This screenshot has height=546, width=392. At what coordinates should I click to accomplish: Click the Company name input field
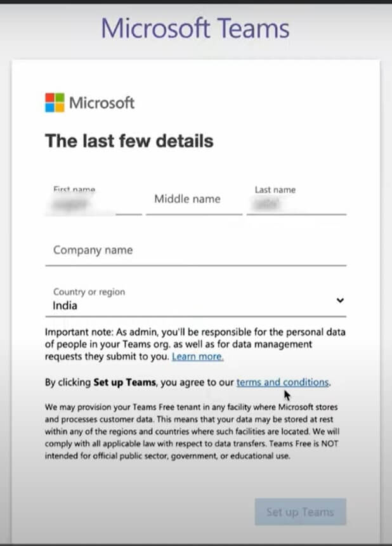[x=195, y=250]
